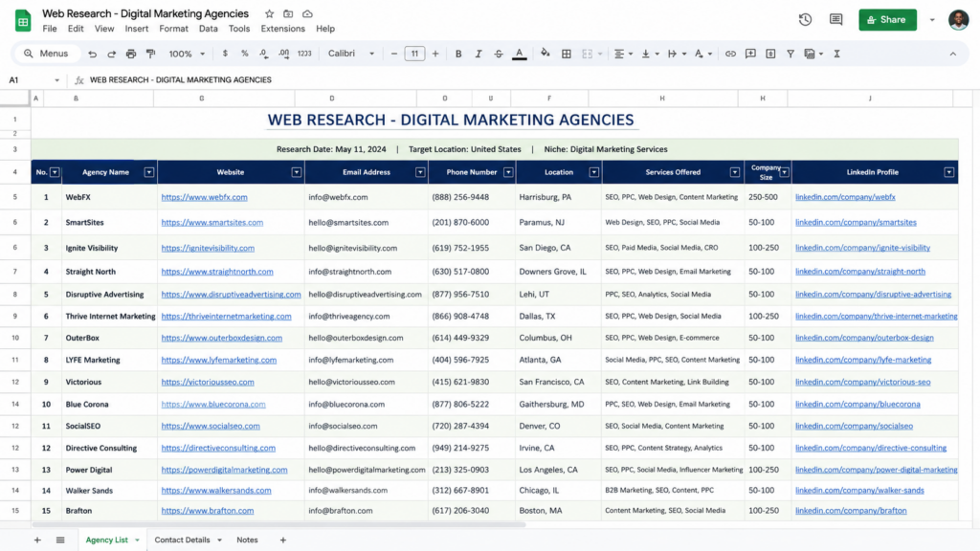The height and width of the screenshot is (551, 980).
Task: Click the Share button
Action: point(887,19)
